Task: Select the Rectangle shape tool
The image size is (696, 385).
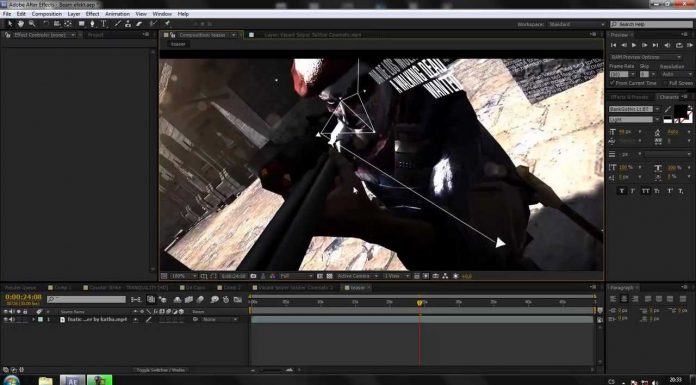Action: click(x=82, y=24)
